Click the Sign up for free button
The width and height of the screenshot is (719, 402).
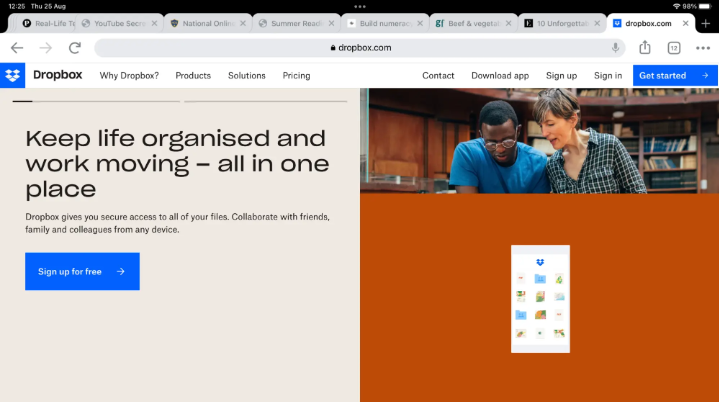[82, 271]
